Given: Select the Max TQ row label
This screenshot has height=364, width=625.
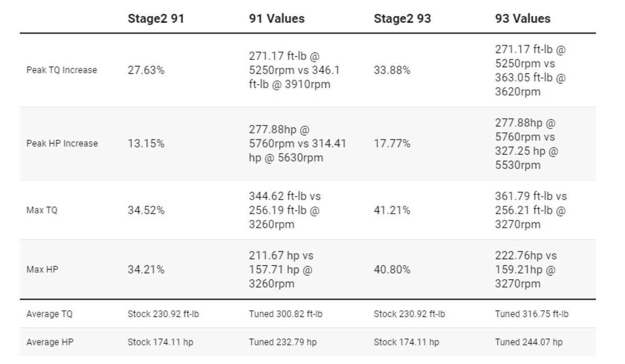Looking at the screenshot, I should [x=42, y=210].
